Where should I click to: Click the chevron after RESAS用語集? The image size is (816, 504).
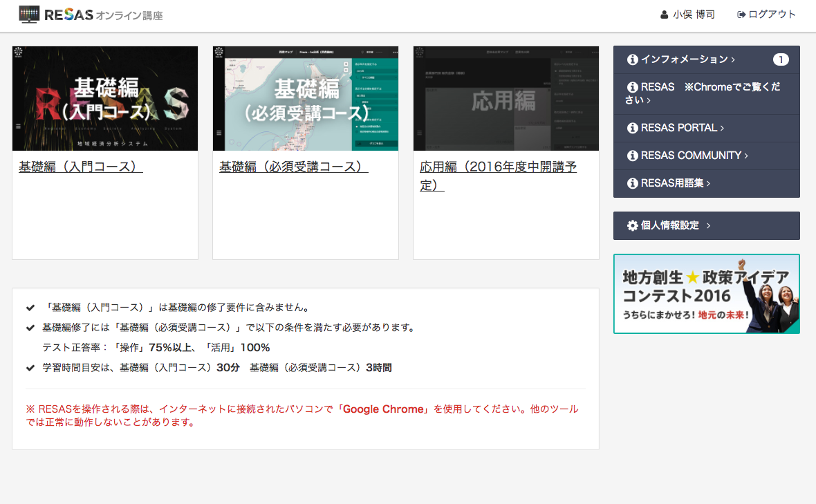click(x=708, y=184)
